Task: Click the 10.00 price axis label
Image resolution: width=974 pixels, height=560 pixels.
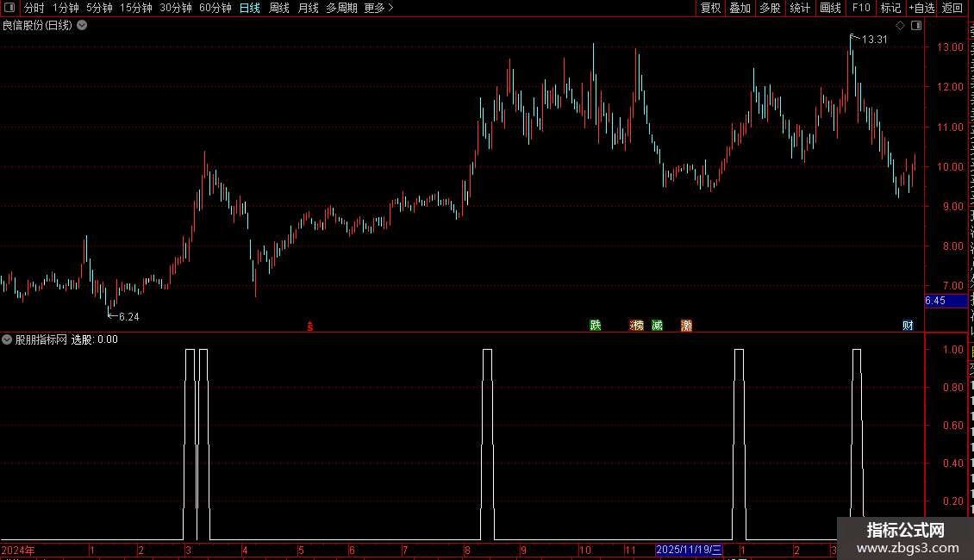Action: coord(949,166)
